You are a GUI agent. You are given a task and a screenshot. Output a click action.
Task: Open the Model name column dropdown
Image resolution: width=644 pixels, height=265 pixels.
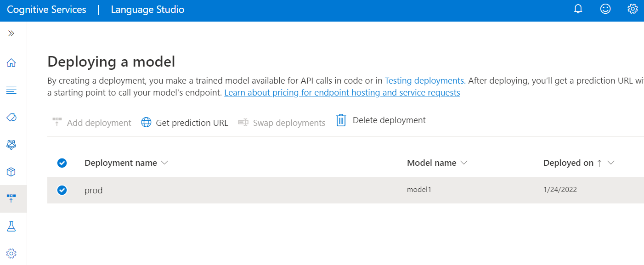[x=464, y=163]
